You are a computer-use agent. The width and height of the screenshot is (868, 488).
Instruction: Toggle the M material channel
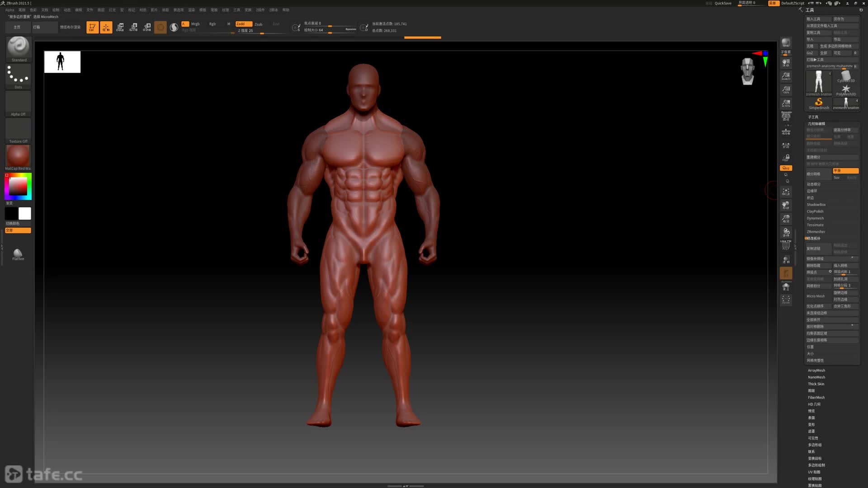coord(229,24)
